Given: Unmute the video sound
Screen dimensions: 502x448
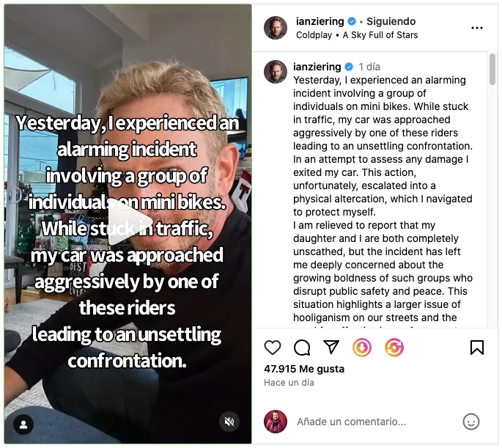Looking at the screenshot, I should click(229, 422).
